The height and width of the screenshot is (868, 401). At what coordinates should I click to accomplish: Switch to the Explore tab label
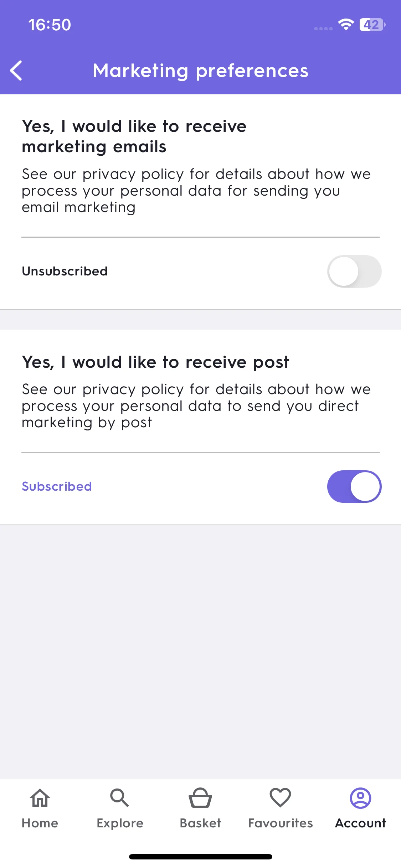click(x=120, y=823)
